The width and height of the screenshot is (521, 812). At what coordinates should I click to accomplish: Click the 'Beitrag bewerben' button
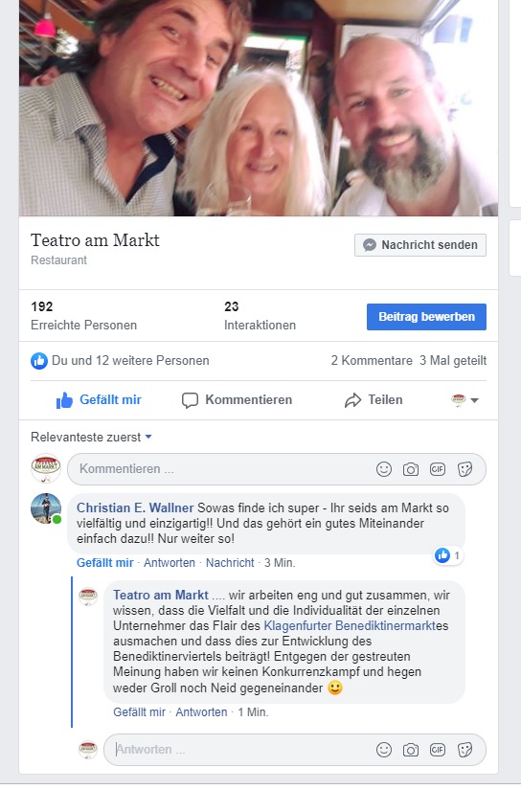[426, 317]
